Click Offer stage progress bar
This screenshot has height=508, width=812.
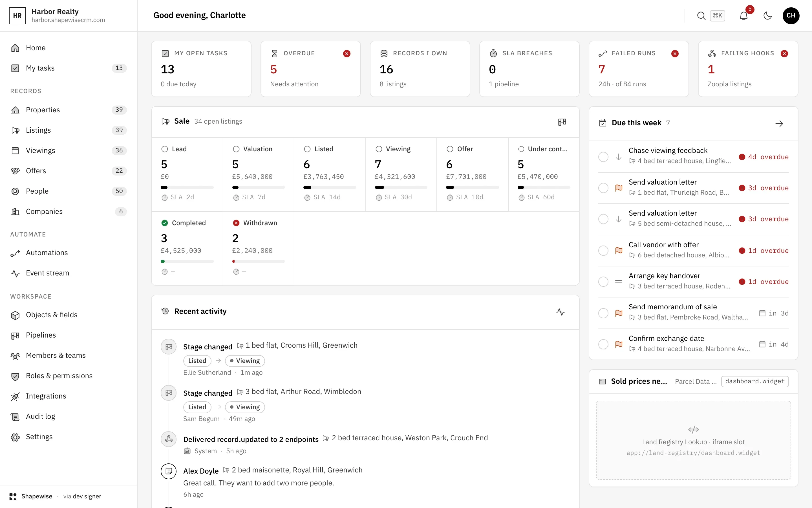[x=472, y=187]
